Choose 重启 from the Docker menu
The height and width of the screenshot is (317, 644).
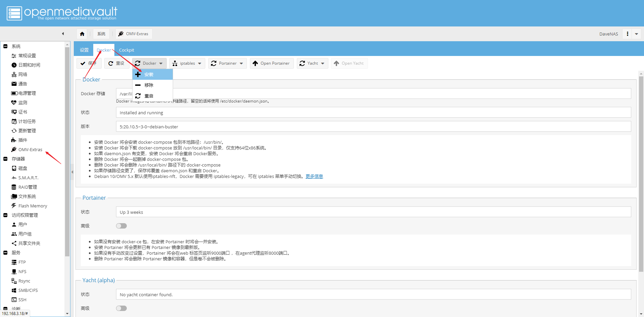point(153,96)
